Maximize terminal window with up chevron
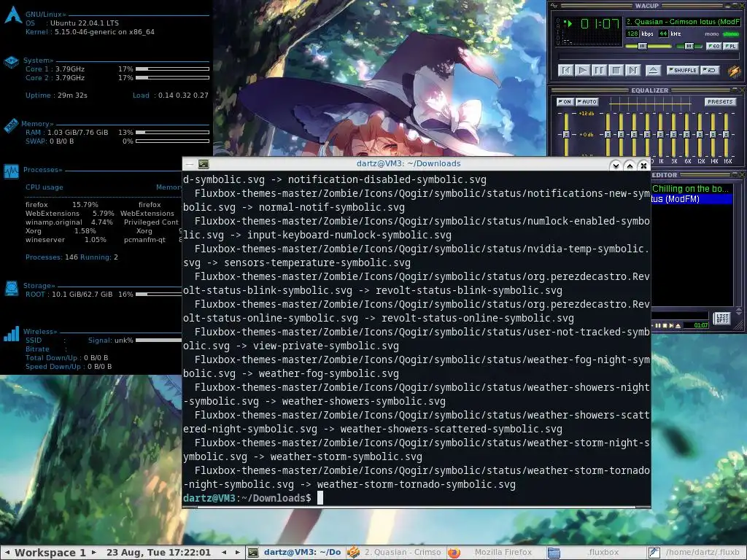This screenshot has height=560, width=747. (x=630, y=166)
